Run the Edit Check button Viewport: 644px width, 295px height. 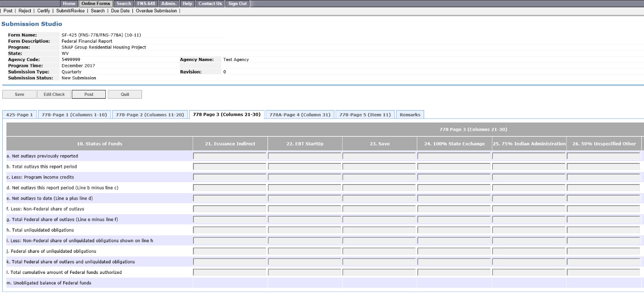click(54, 95)
